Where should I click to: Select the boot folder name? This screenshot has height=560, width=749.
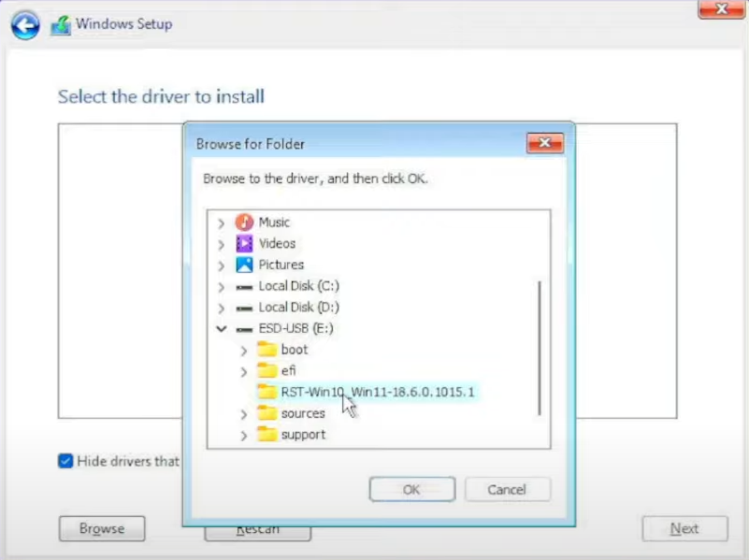click(295, 350)
